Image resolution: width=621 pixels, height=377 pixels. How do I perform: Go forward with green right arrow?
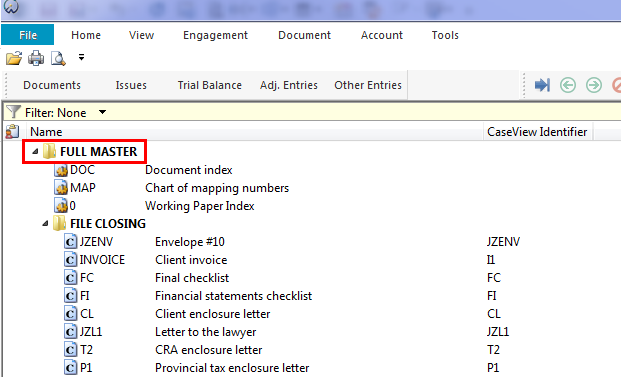pyautogui.click(x=594, y=85)
